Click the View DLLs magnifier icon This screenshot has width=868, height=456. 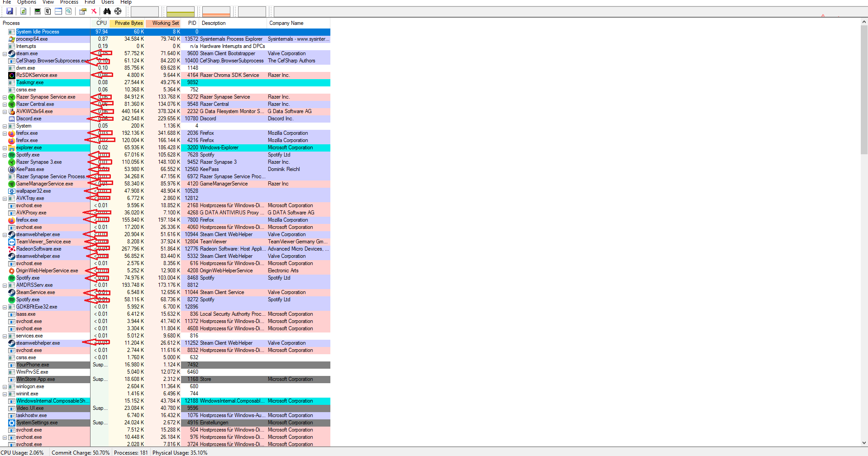point(69,11)
